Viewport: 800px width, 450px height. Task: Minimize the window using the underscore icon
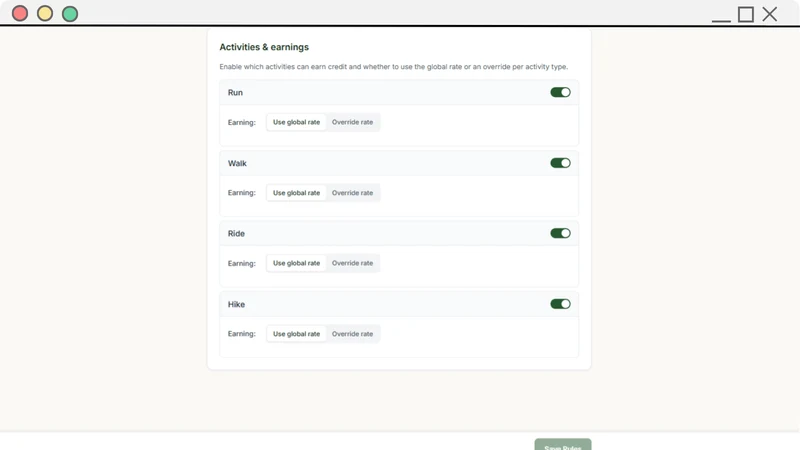tap(721, 20)
